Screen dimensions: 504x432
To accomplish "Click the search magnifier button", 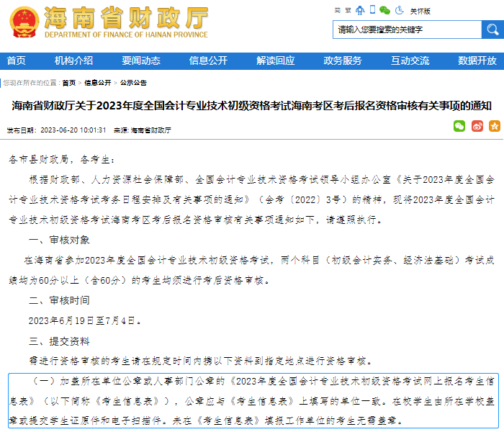I will [x=492, y=30].
